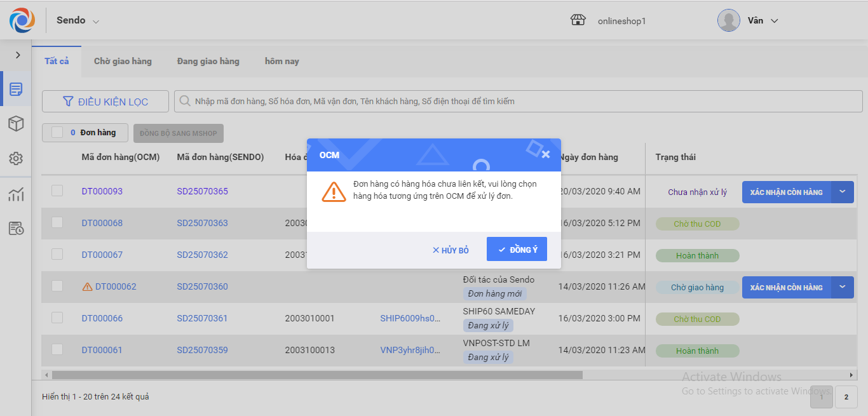868x416 pixels.
Task: Click the warning icon next to DT000062
Action: pos(88,287)
